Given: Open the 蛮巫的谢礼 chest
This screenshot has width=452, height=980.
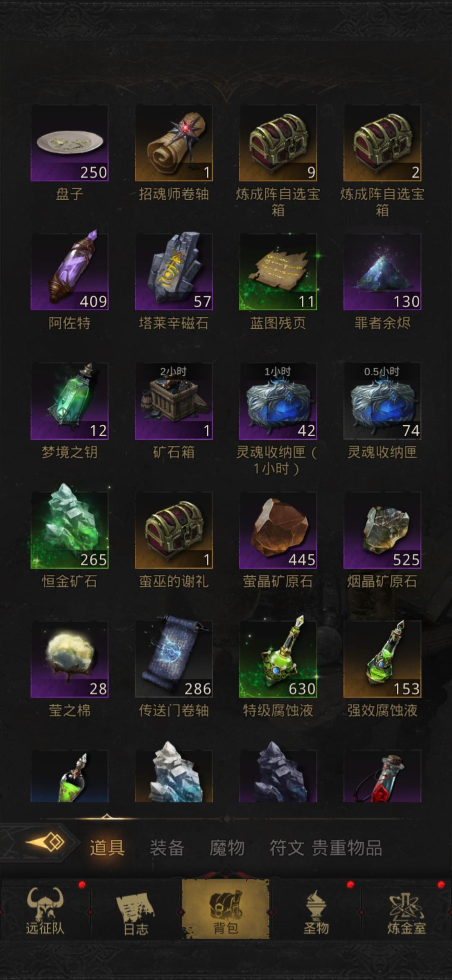Looking at the screenshot, I should click(x=174, y=530).
